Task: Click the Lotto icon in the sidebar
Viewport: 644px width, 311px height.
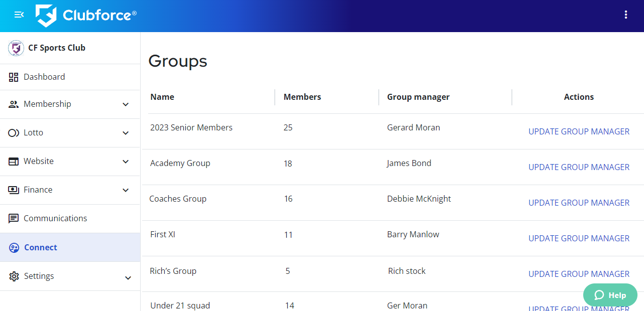Action: (14, 133)
